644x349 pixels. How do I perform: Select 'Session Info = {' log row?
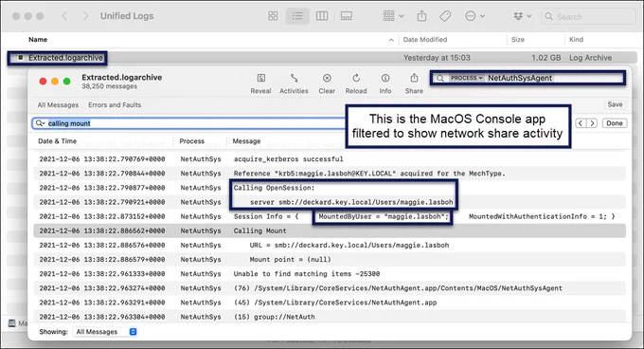click(330, 216)
